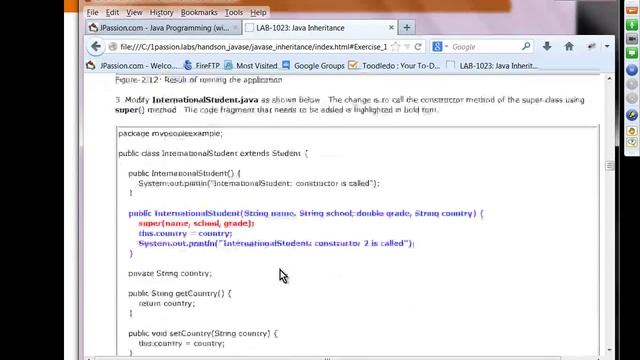The width and height of the screenshot is (640, 360).
Task: Open the Downloads arrow button
Action: [547, 47]
